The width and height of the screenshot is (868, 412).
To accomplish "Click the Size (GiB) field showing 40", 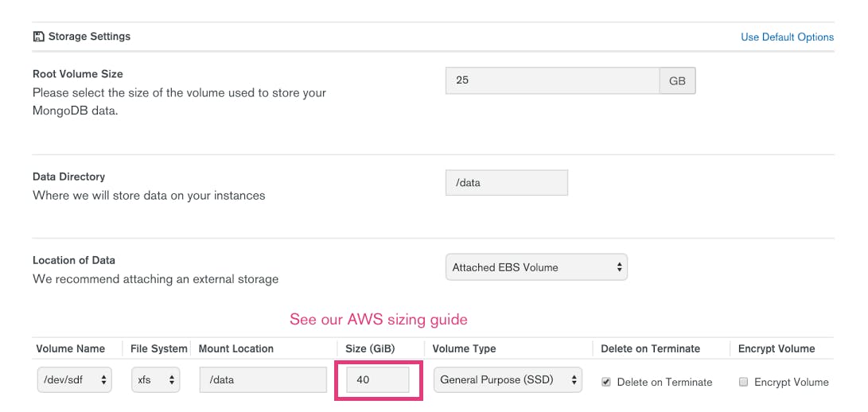I will 378,380.
